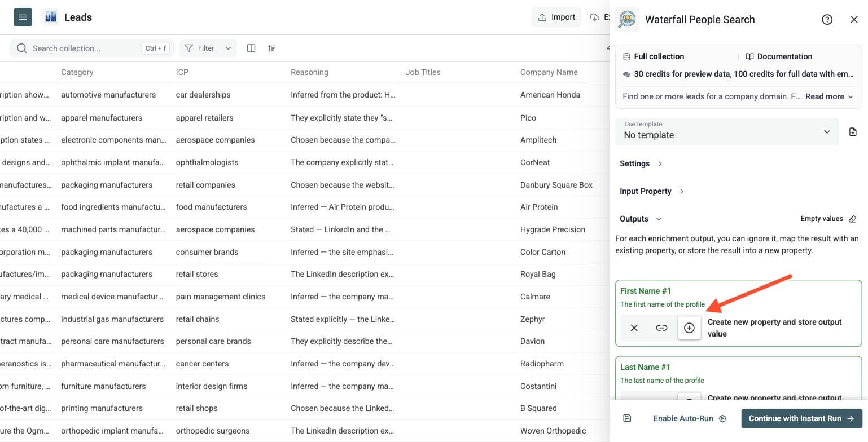868x442 pixels.
Task: Click the Color Carton cell
Action: click(x=543, y=252)
